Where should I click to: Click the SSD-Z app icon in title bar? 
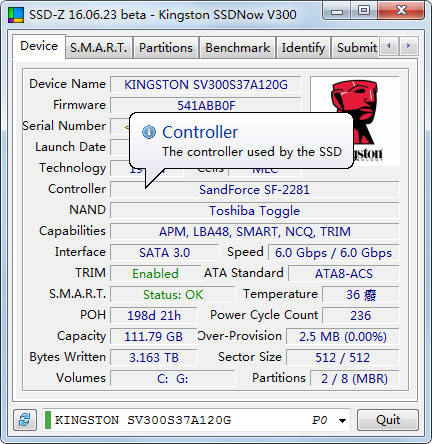16,15
